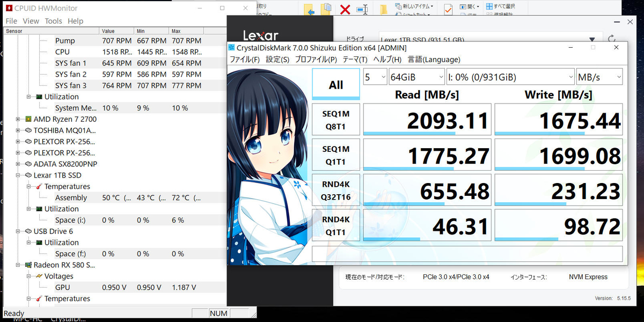Screen dimensions: 644x322
Task: Open the Tools menu in HWMonitor
Action: tap(53, 21)
